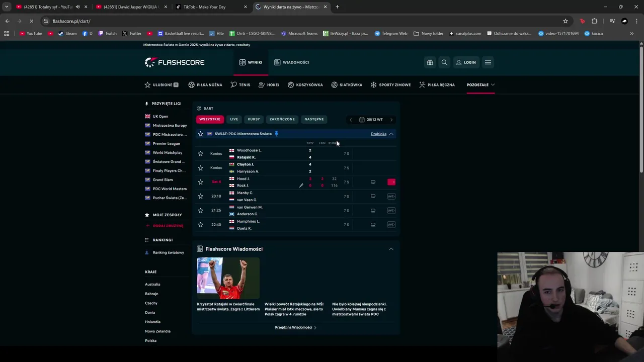Go to next day arrow

point(391,120)
